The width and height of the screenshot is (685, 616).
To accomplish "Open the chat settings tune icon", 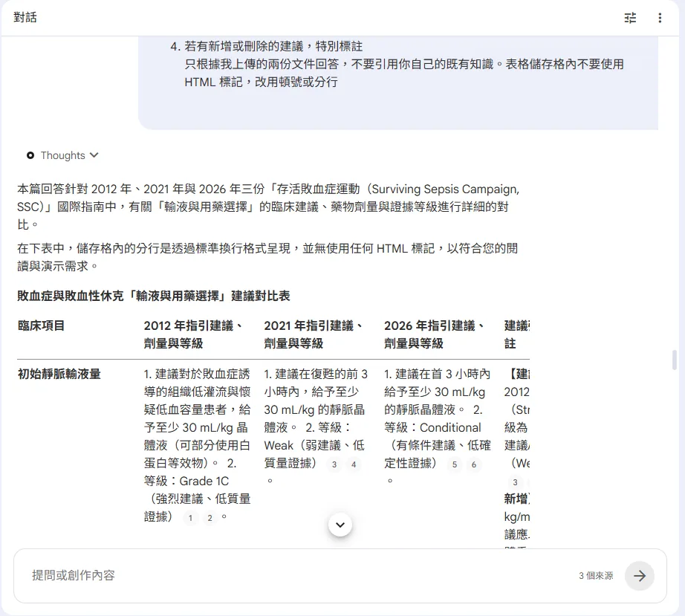I will click(x=630, y=18).
